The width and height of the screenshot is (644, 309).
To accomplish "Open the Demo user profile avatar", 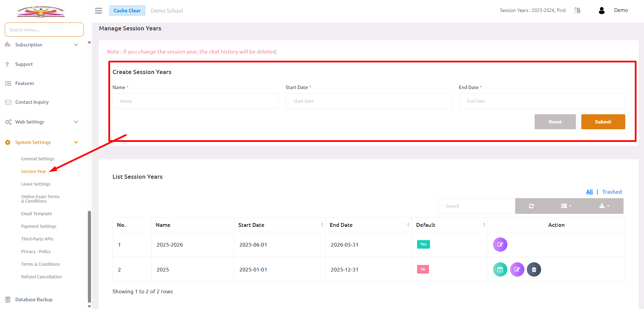I will pyautogui.click(x=602, y=11).
